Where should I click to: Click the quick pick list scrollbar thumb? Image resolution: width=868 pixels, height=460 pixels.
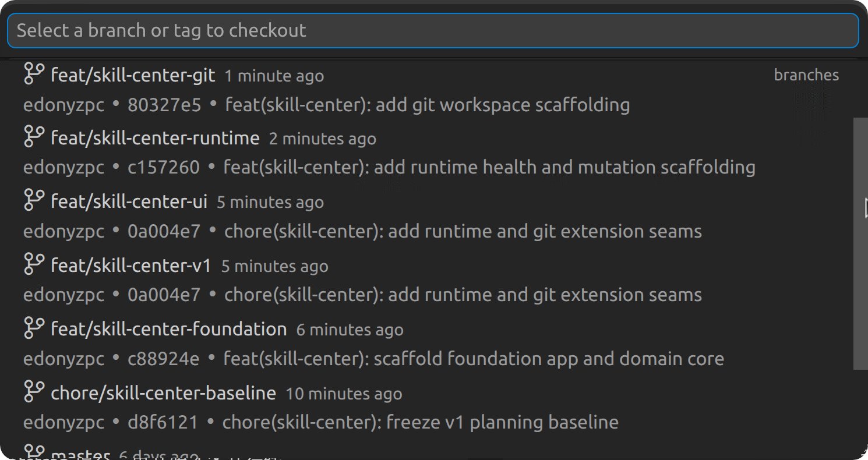tap(860, 243)
